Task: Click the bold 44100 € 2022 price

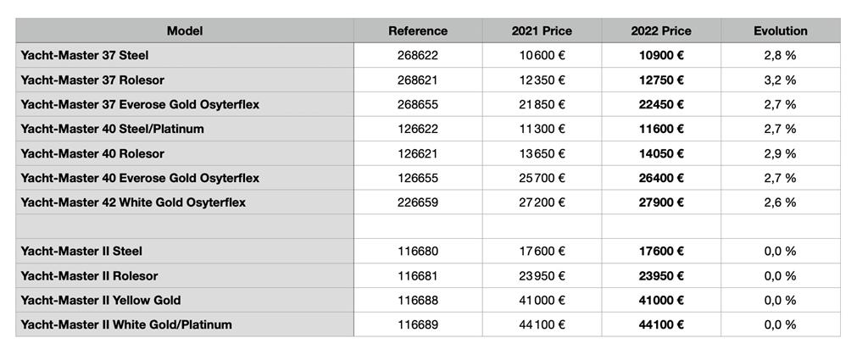Action: pos(661,324)
